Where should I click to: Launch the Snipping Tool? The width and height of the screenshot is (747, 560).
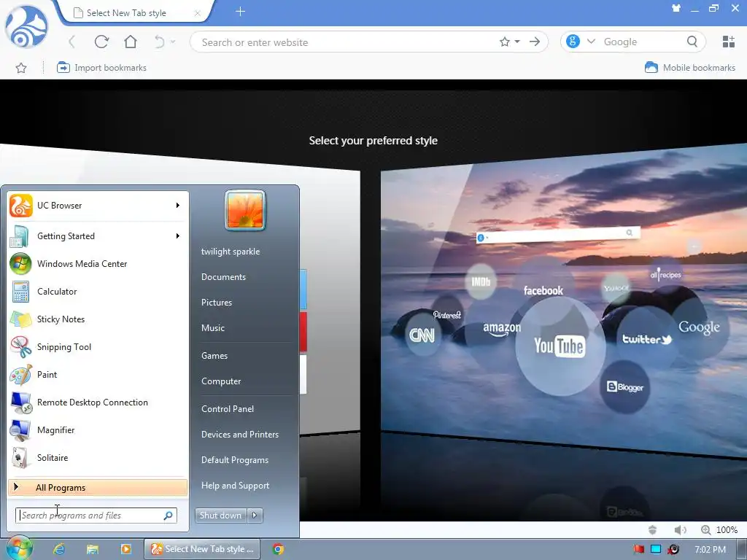[98, 346]
